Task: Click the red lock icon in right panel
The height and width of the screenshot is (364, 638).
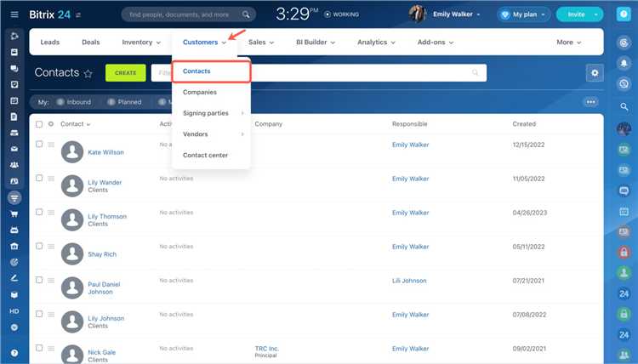Action: pyautogui.click(x=624, y=252)
